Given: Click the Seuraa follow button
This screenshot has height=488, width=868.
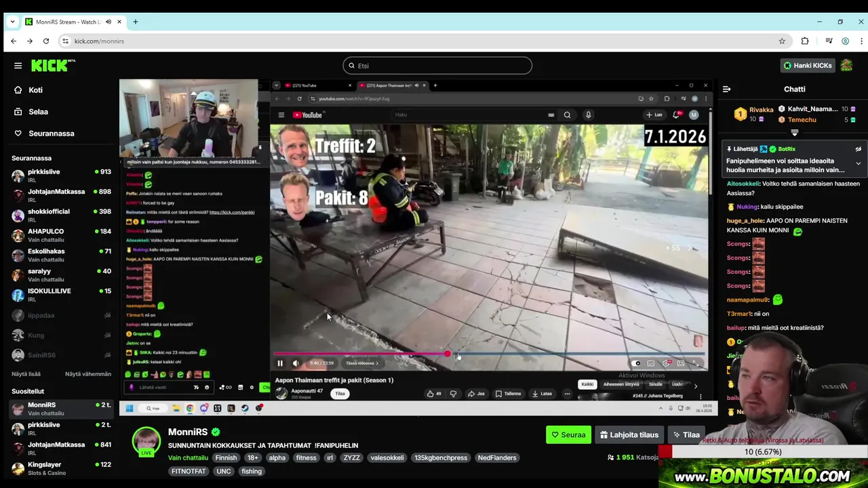Looking at the screenshot, I should tap(568, 435).
